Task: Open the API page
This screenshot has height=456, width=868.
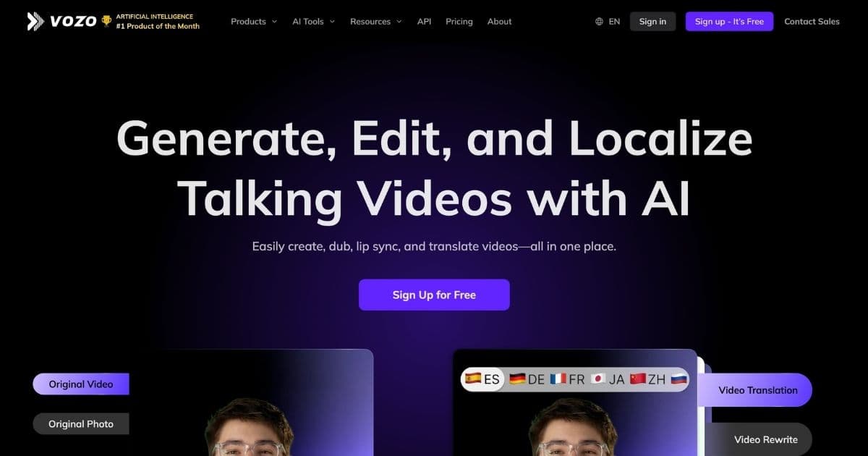Action: (424, 22)
